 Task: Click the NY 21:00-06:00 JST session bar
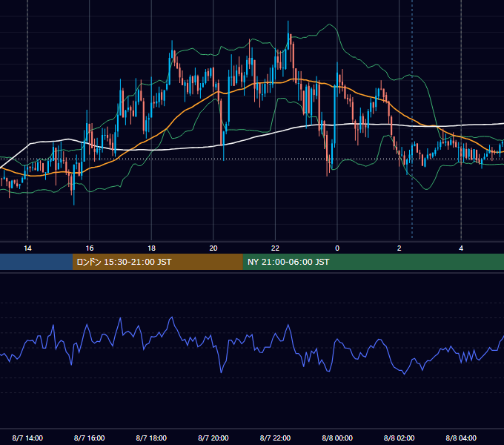373,262
